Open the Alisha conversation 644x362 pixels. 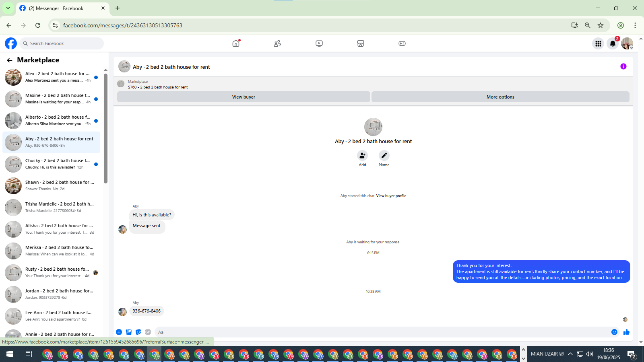click(x=52, y=229)
